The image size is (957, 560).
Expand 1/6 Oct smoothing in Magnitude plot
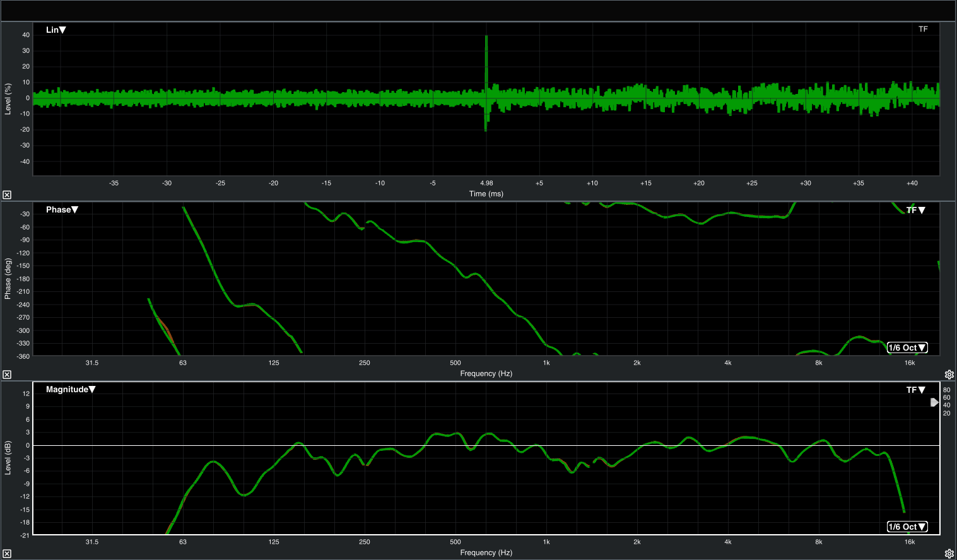pos(907,527)
